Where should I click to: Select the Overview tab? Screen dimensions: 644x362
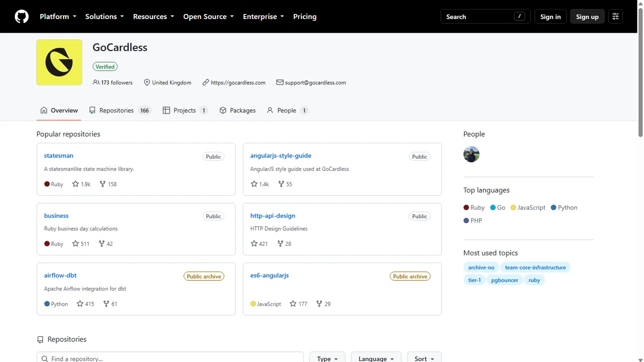(59, 111)
